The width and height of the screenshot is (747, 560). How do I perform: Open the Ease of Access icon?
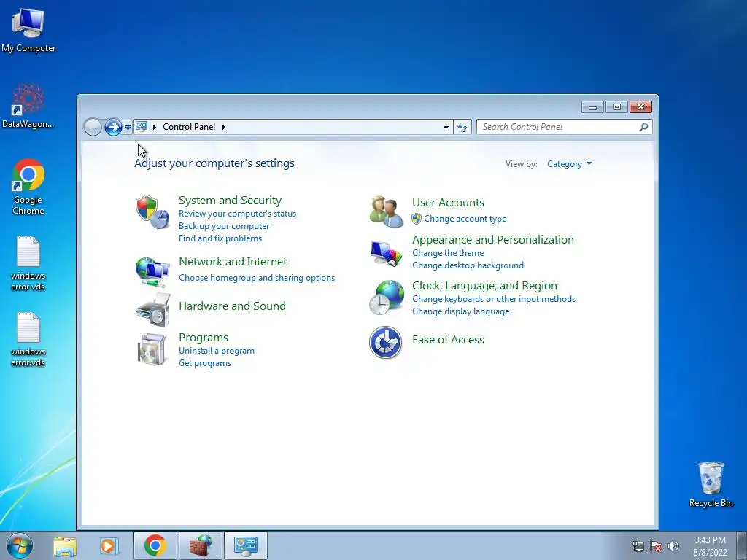385,342
